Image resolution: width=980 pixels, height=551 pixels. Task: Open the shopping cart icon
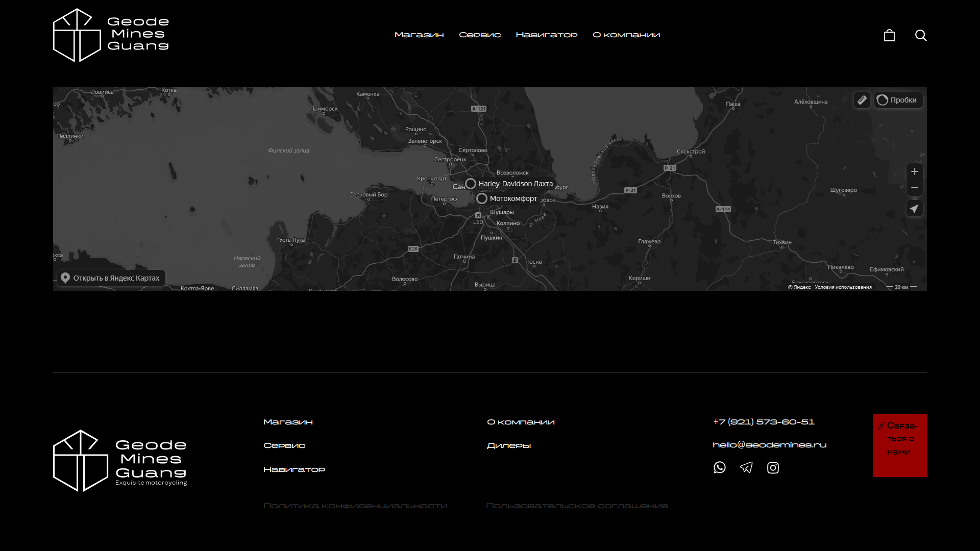(889, 35)
